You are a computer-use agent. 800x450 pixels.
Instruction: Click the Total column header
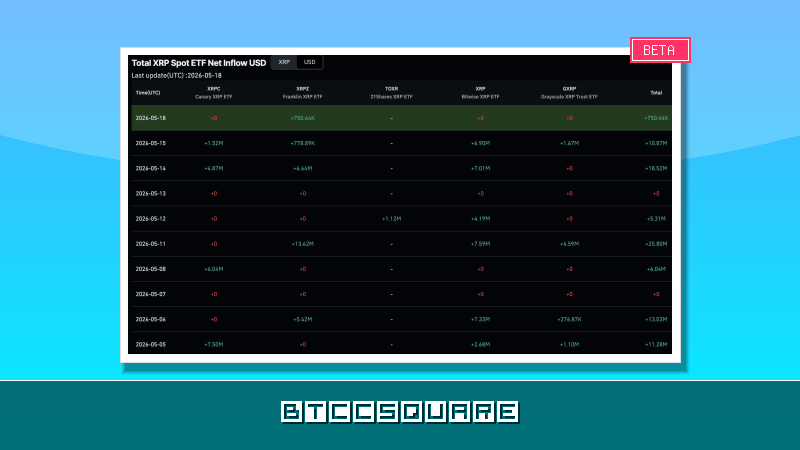pyautogui.click(x=656, y=93)
